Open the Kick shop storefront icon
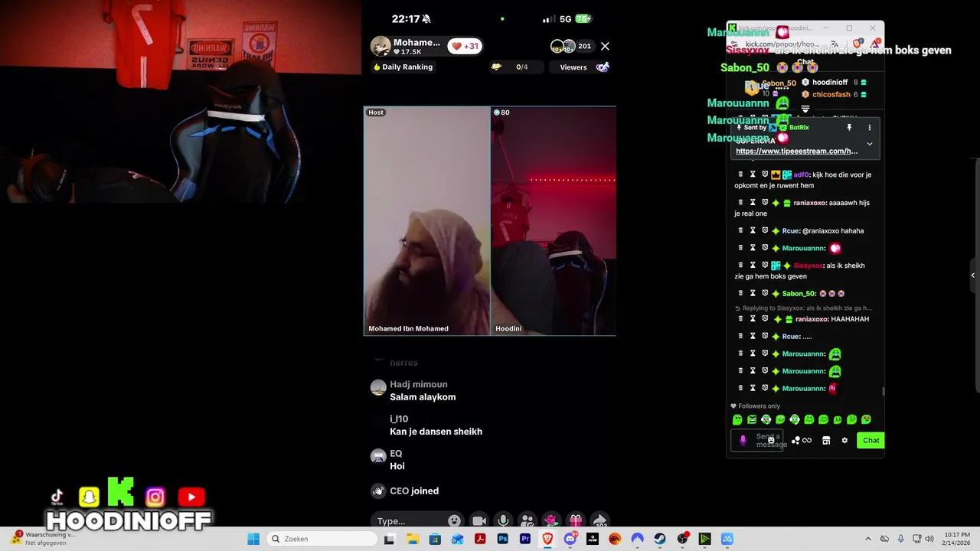The width and height of the screenshot is (980, 551). click(x=826, y=441)
